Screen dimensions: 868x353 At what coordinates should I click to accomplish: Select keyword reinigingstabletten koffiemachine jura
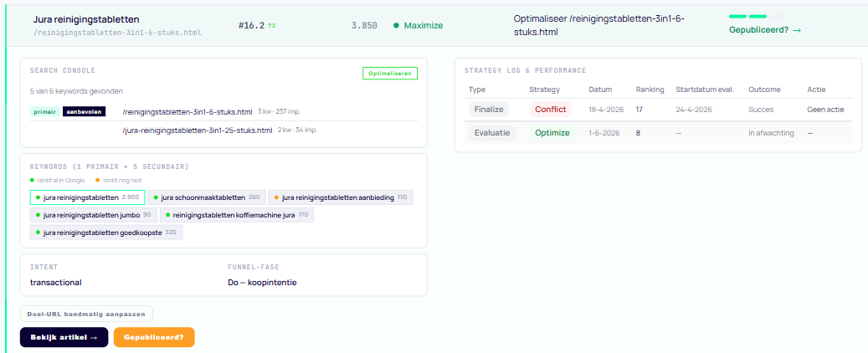point(237,215)
